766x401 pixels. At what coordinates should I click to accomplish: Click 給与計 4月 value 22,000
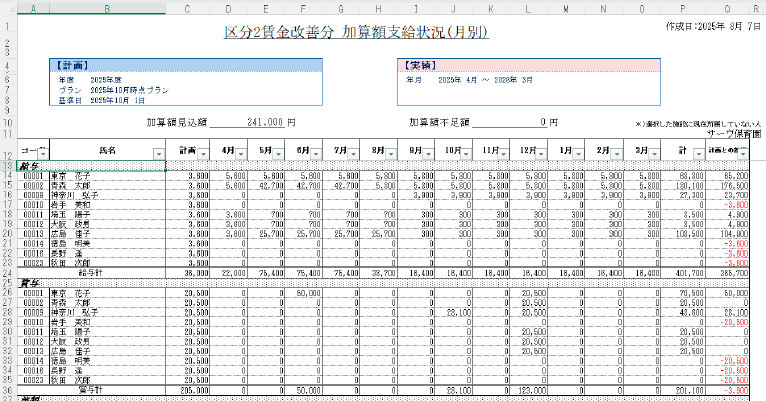tap(233, 273)
